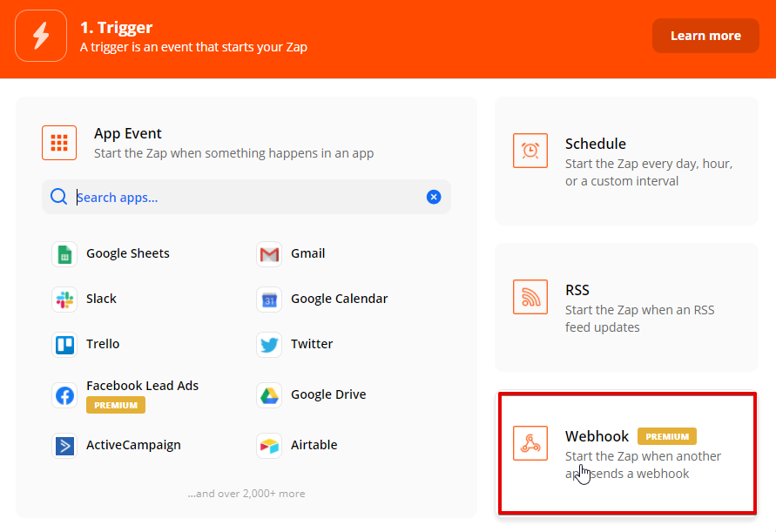Click the ActiveCampaign label text
Viewport: 776px width, 532px height.
[x=133, y=445]
